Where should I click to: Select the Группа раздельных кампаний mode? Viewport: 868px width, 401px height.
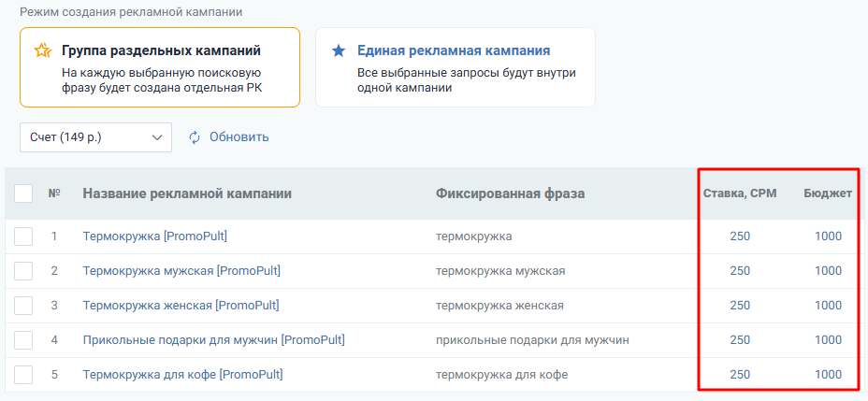160,67
